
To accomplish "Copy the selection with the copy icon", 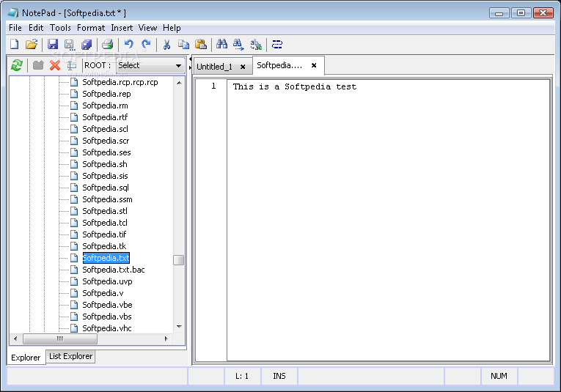I will tap(183, 44).
